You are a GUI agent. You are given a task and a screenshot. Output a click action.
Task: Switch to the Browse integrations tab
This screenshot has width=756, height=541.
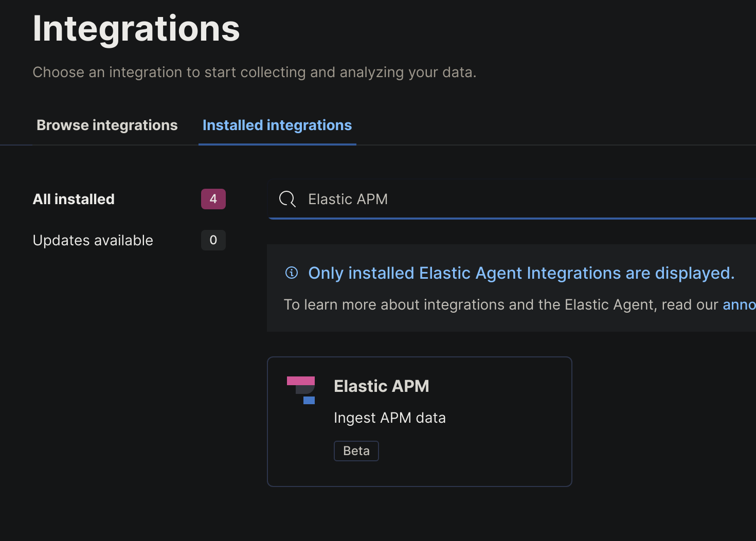click(x=107, y=125)
